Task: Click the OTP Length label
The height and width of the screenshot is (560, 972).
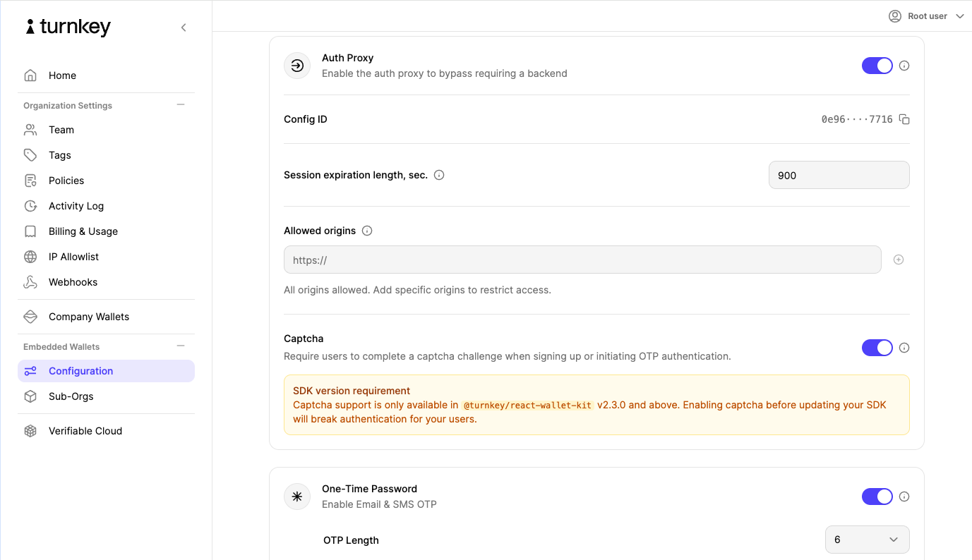Action: pos(351,540)
